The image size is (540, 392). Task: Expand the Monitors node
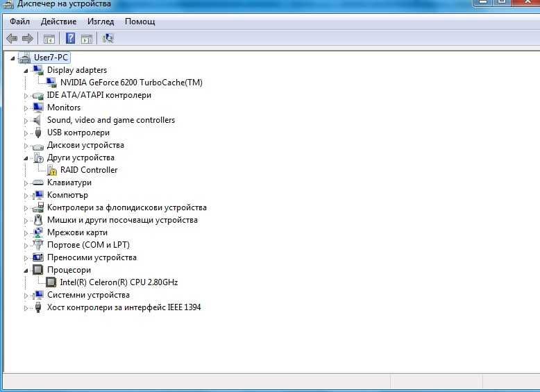(x=26, y=108)
